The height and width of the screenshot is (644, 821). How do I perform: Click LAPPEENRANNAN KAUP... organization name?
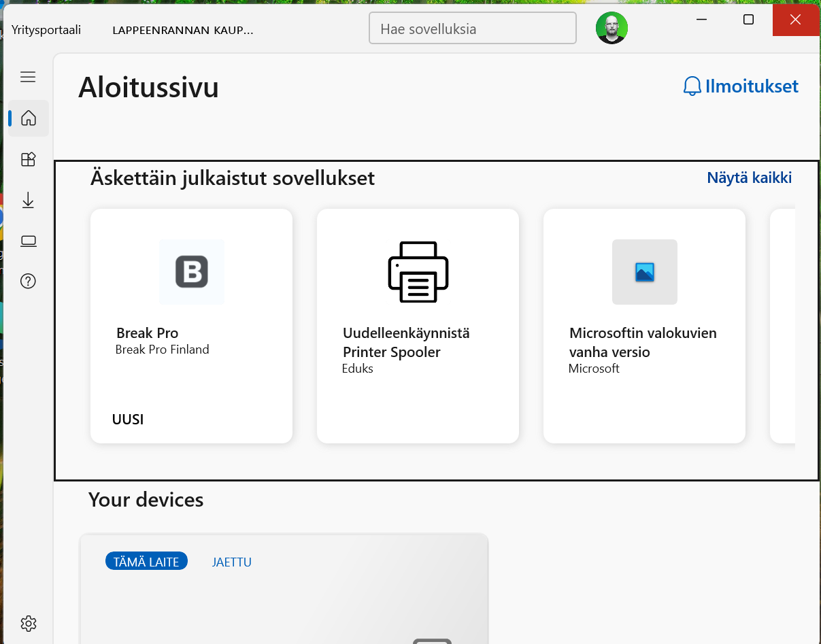coord(183,30)
